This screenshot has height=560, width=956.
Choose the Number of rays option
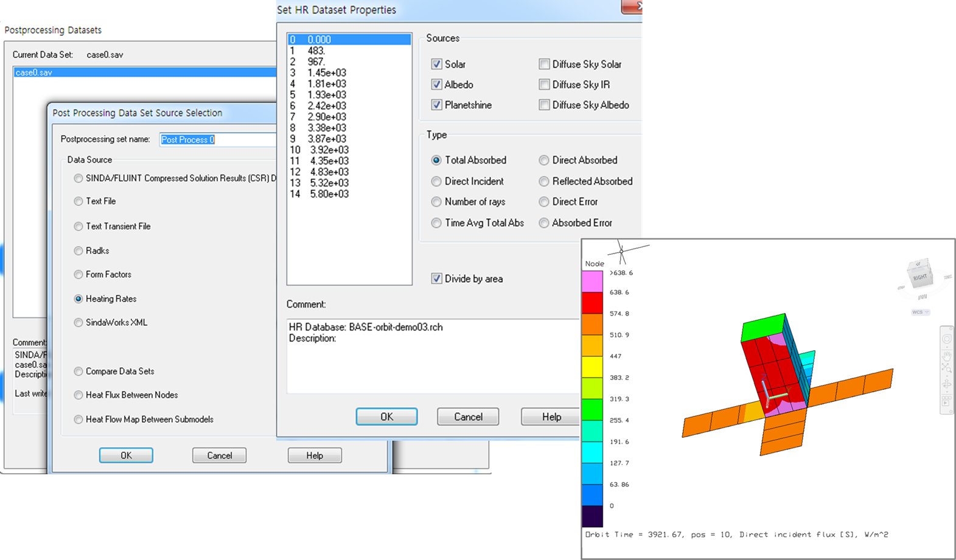tap(436, 201)
